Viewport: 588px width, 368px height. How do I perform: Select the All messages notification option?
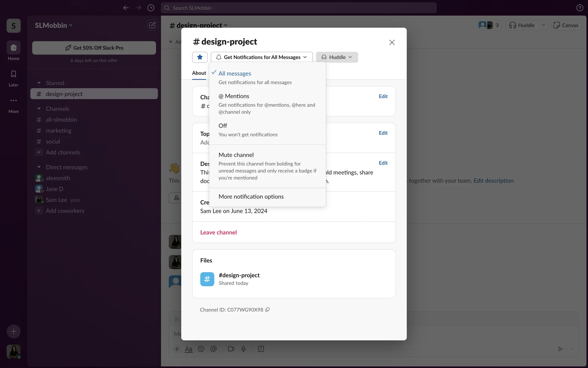[x=235, y=74]
